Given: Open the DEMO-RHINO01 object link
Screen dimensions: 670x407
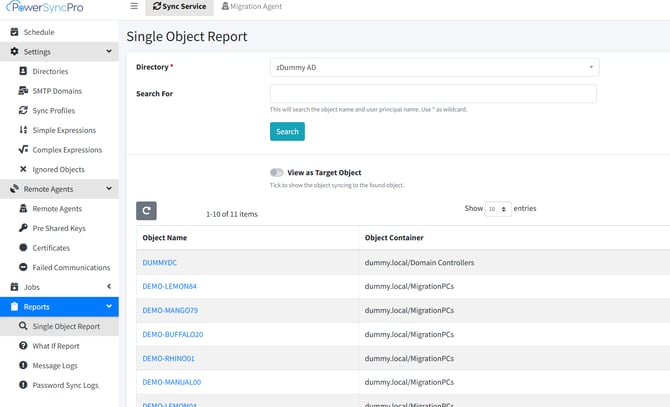Looking at the screenshot, I should 168,358.
